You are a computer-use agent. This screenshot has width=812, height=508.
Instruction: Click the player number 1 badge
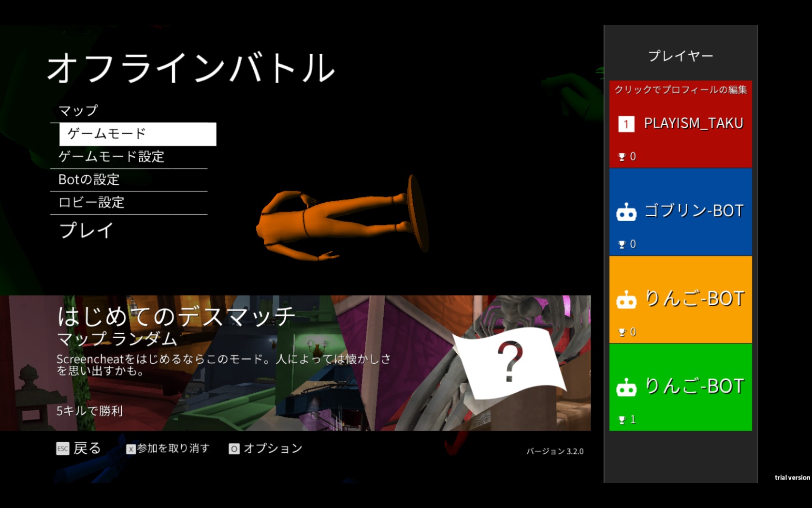pos(626,124)
